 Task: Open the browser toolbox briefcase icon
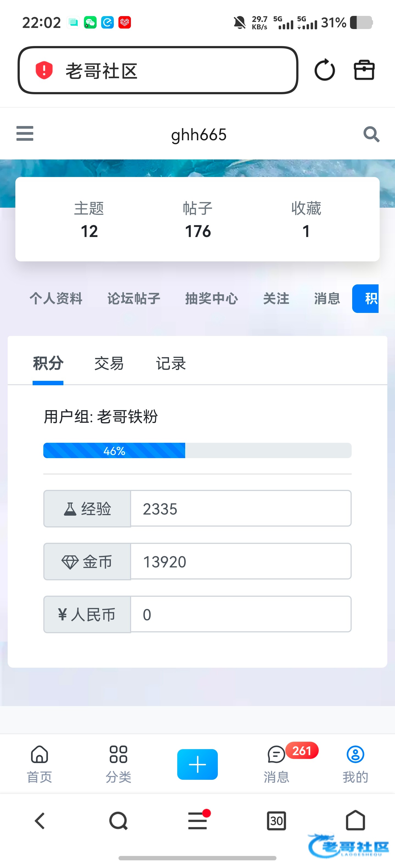364,70
